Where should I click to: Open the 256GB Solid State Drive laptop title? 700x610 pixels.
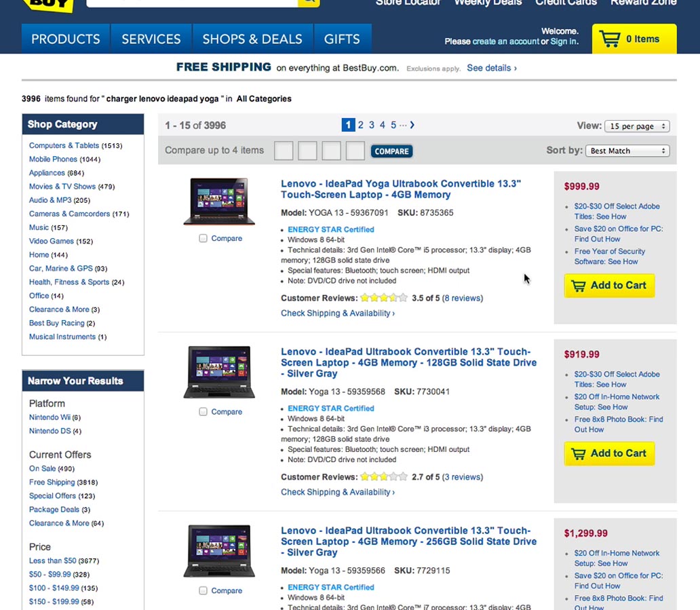(x=408, y=541)
